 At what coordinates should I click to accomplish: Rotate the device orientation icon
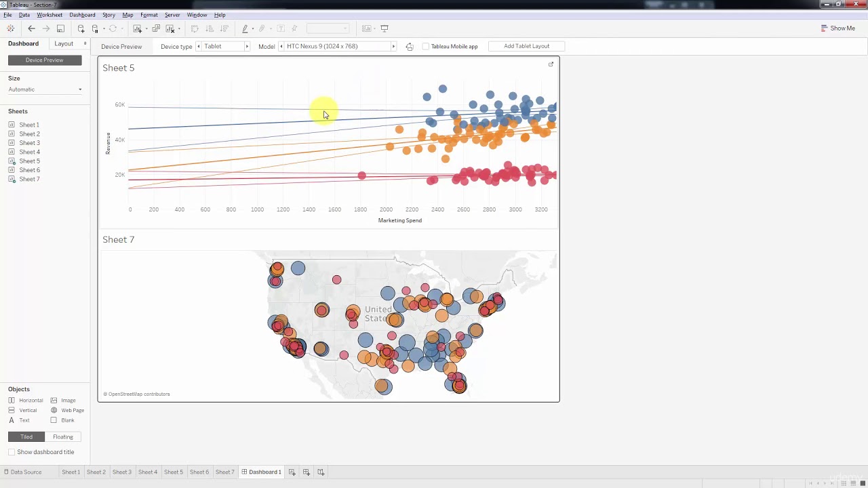410,47
